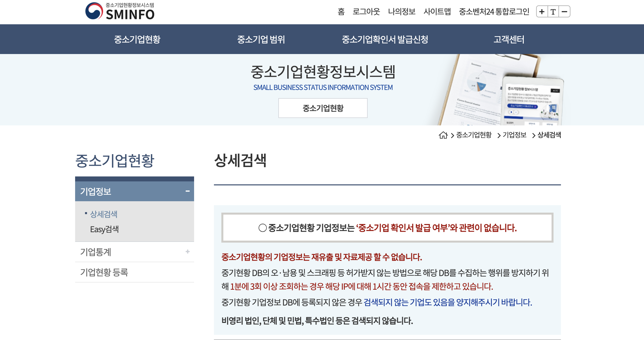This screenshot has height=340, width=644.
Task: Click the 로그아웃 link
Action: pos(366,12)
